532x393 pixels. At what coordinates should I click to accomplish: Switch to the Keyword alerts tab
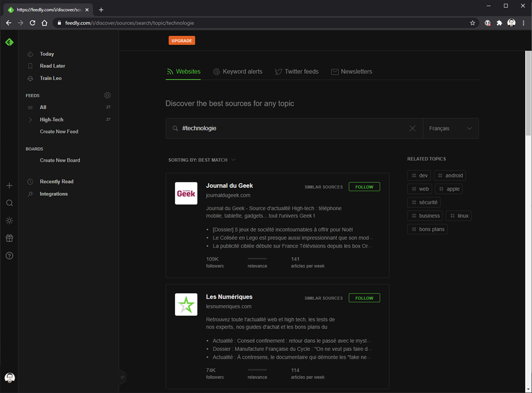coord(238,72)
